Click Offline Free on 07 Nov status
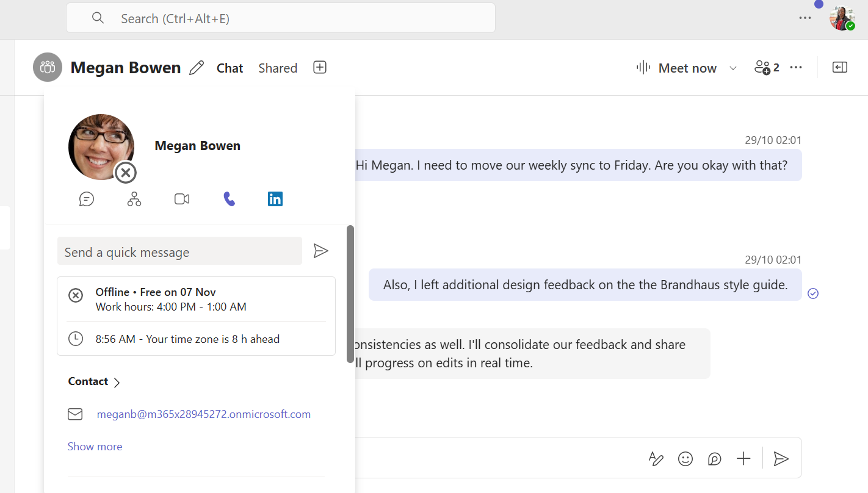This screenshot has height=493, width=868. [x=156, y=292]
